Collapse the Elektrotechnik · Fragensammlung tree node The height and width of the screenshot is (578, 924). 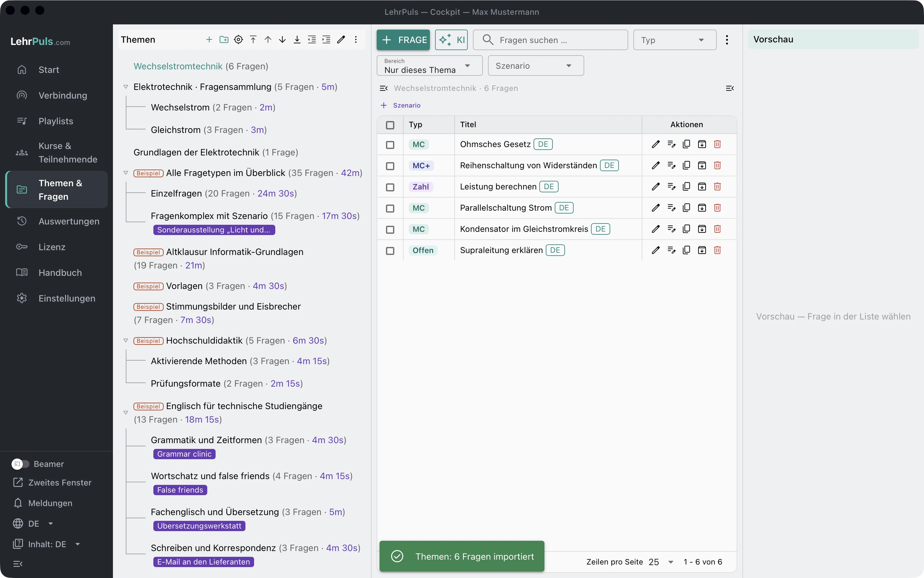pyautogui.click(x=126, y=87)
